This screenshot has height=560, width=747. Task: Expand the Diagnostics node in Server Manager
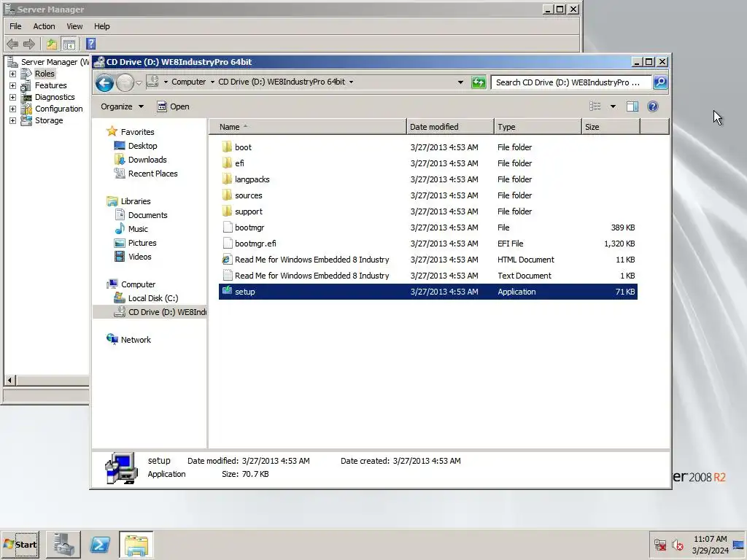tap(13, 97)
